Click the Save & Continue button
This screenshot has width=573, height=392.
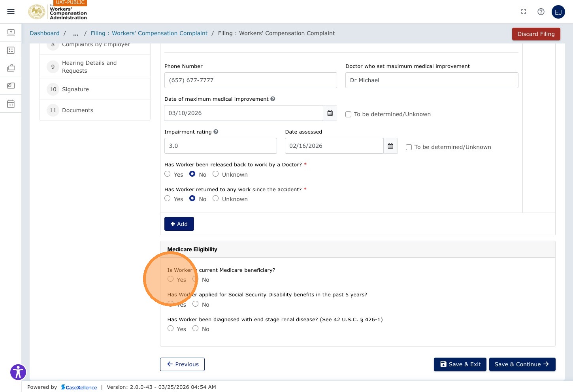pos(522,364)
